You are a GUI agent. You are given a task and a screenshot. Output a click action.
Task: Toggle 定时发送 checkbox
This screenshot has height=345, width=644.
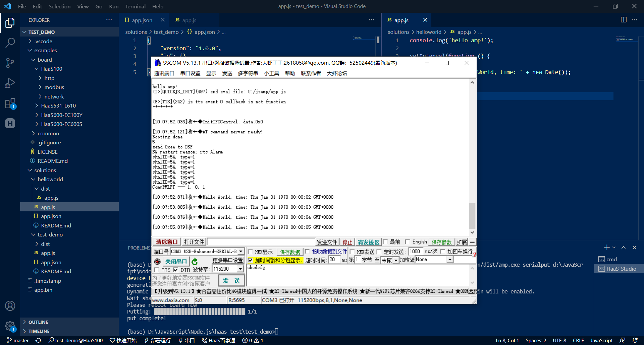pyautogui.click(x=379, y=252)
